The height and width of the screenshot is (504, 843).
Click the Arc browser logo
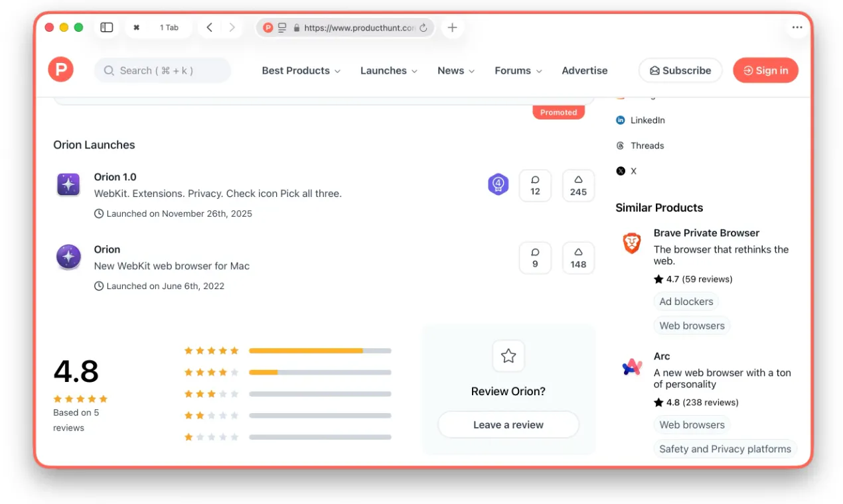click(632, 367)
